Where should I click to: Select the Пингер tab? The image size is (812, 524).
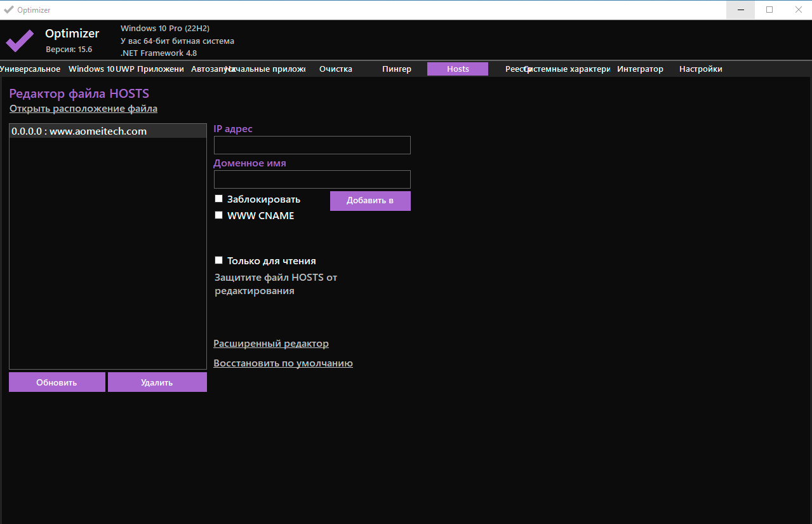click(x=397, y=69)
